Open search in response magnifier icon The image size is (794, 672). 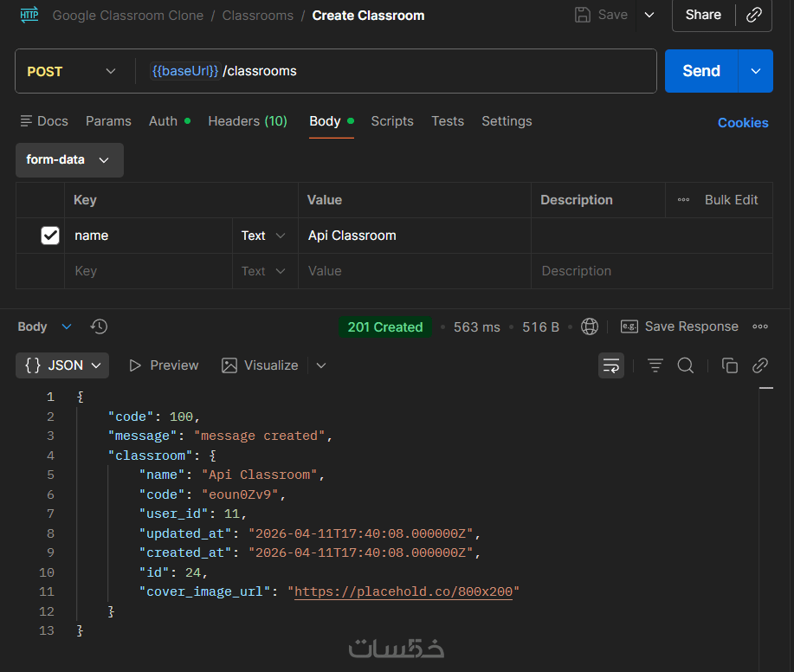[686, 365]
